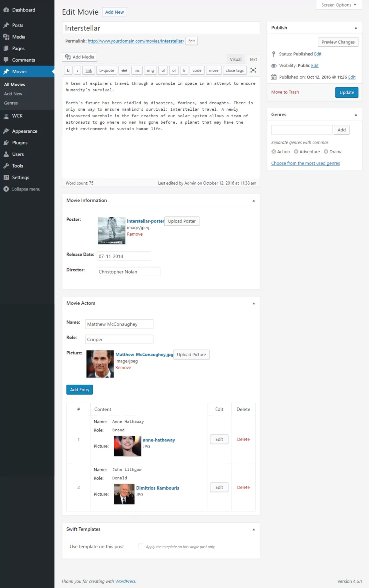Click the Dashboard gauge icon

coord(6,10)
